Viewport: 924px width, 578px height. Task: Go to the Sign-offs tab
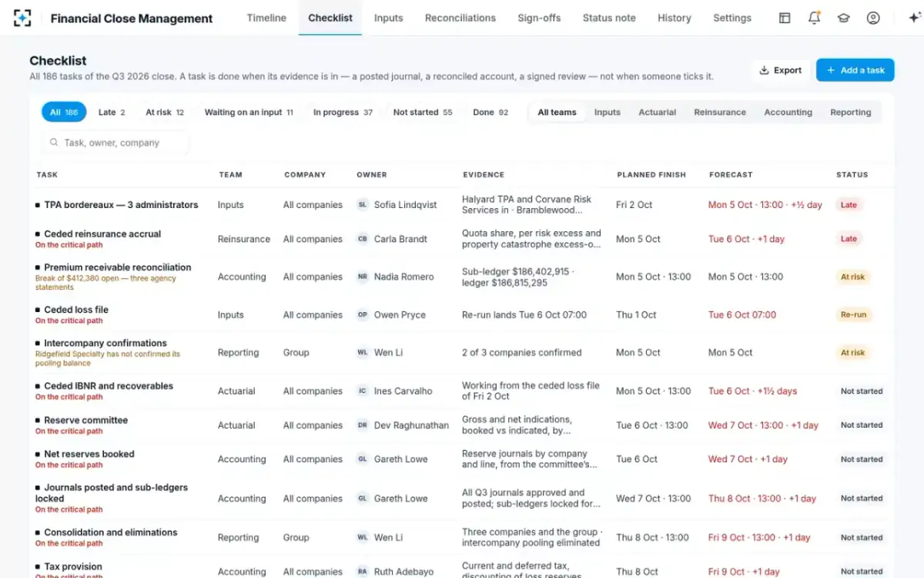click(539, 18)
